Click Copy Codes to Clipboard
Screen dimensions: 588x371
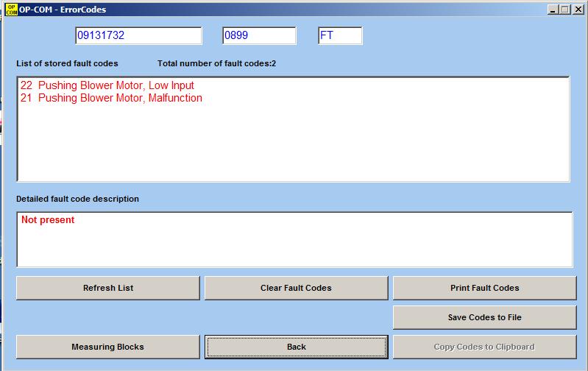pyautogui.click(x=484, y=347)
